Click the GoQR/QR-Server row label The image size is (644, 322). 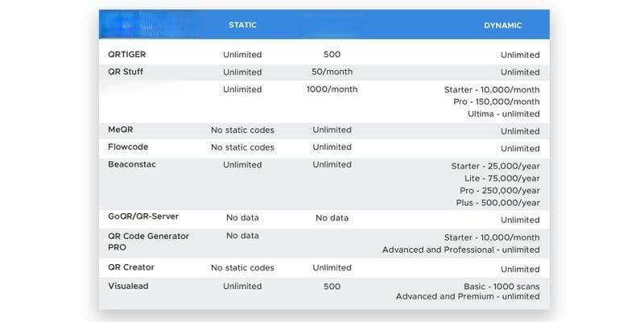click(143, 217)
